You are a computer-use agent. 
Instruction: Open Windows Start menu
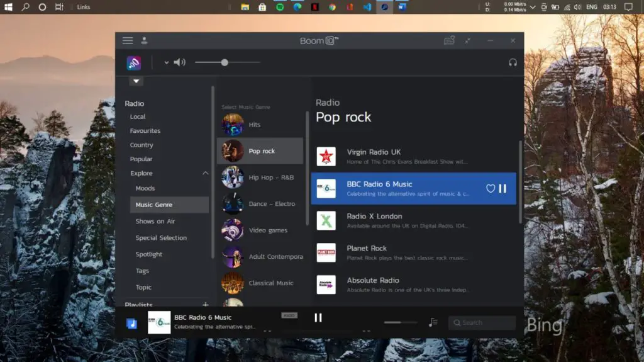8,6
